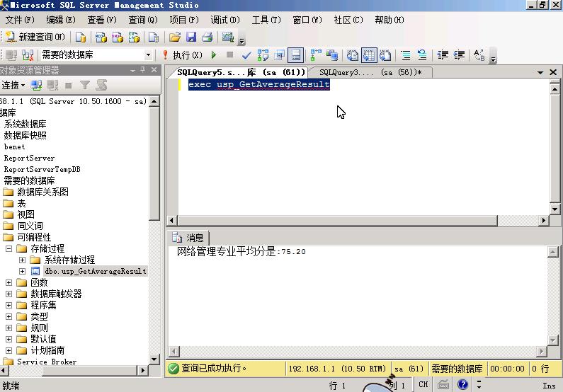Image resolution: width=563 pixels, height=392 pixels.
Task: Click Object Explorer filter funnel icon
Action: click(x=85, y=85)
